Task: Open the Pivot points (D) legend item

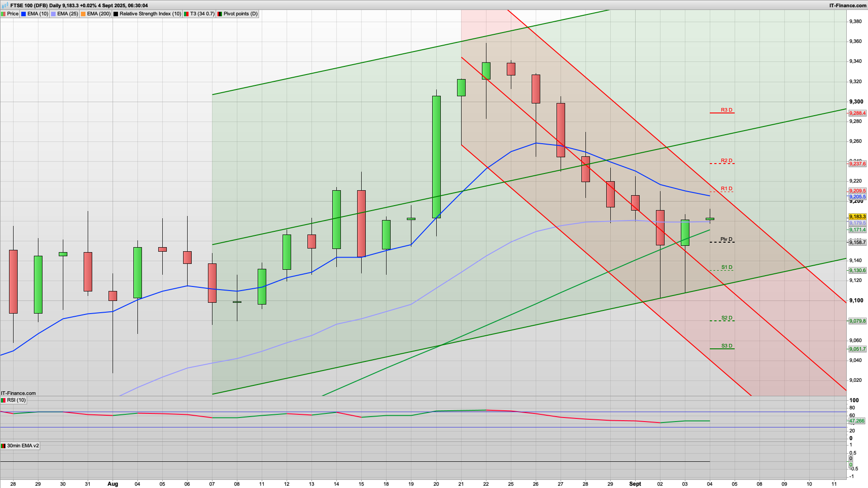Action: point(237,14)
